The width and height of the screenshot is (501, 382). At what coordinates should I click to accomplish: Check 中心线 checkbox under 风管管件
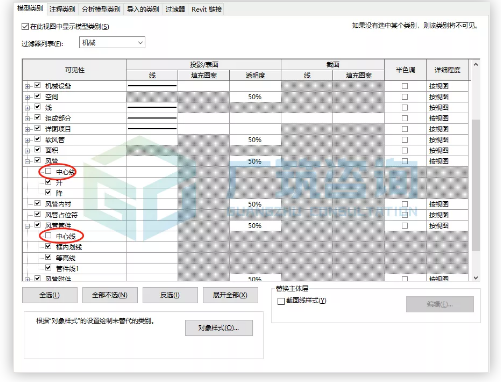click(48, 236)
